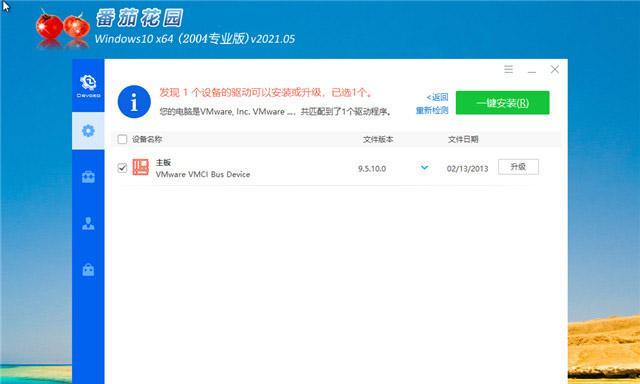Open the shopping bag icon in sidebar
Viewport: 640px width, 384px height.
pyautogui.click(x=88, y=270)
